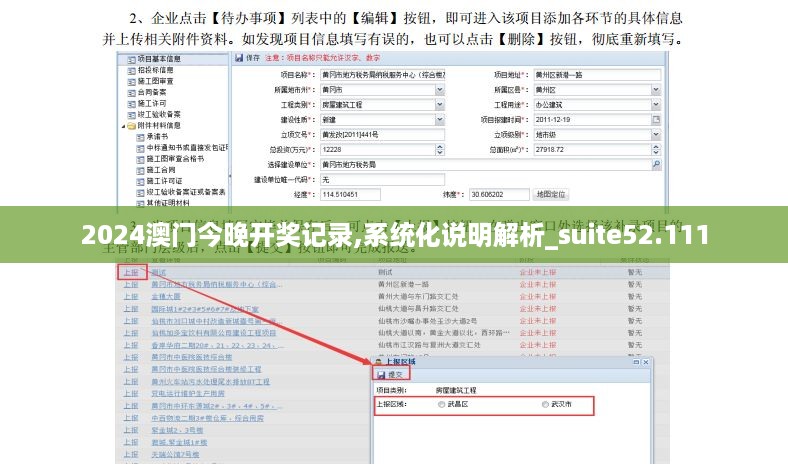Image resolution: width=788 pixels, height=469 pixels.
Task: Click the 地图定位 button
Action: (x=551, y=194)
